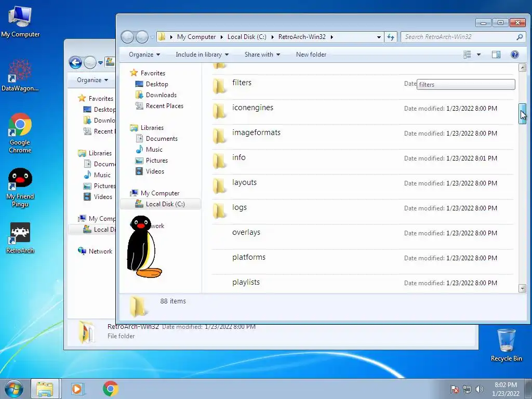Open the Recycle Bin
The height and width of the screenshot is (399, 532).
(x=506, y=345)
